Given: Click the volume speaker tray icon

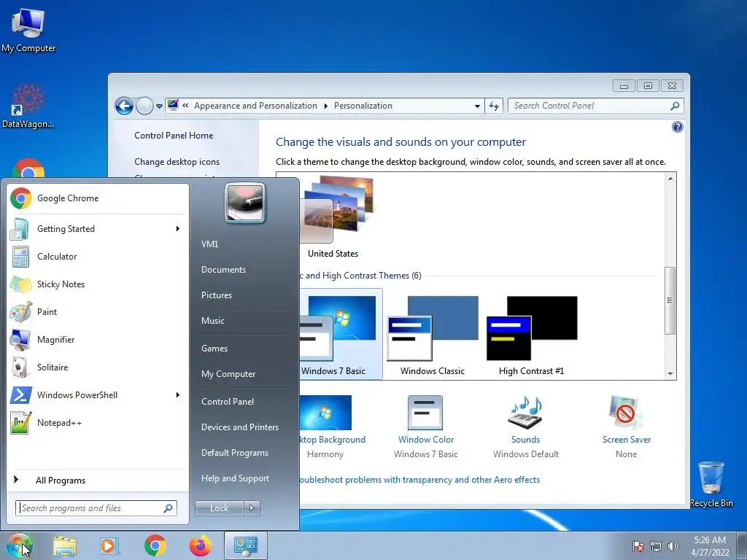Looking at the screenshot, I should click(x=673, y=546).
